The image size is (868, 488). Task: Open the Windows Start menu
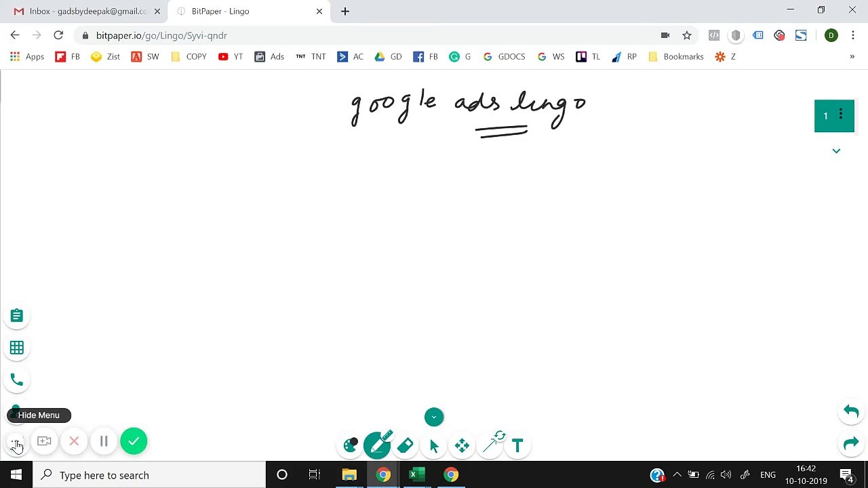16,475
